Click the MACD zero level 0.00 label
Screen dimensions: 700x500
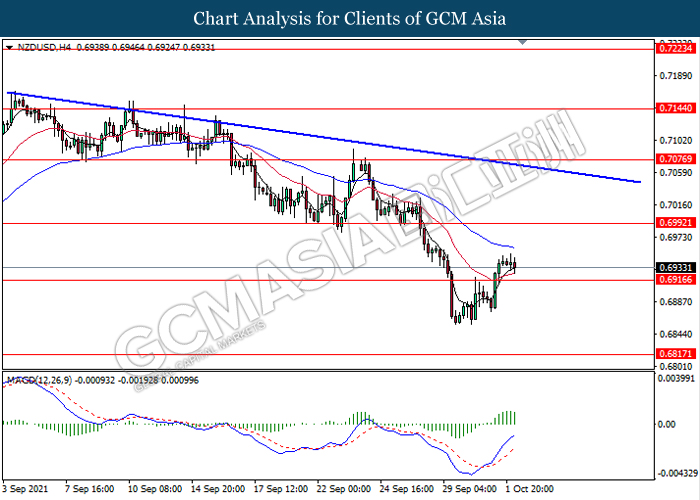(667, 424)
